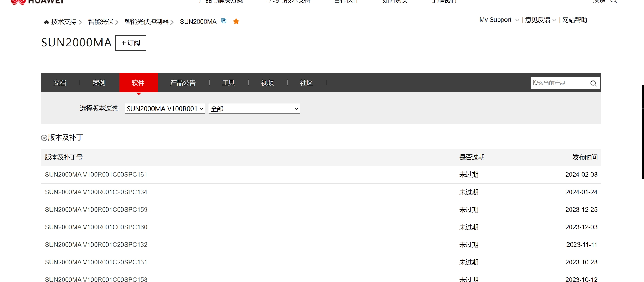Expand the My Support menu
The image size is (644, 282).
click(x=499, y=20)
